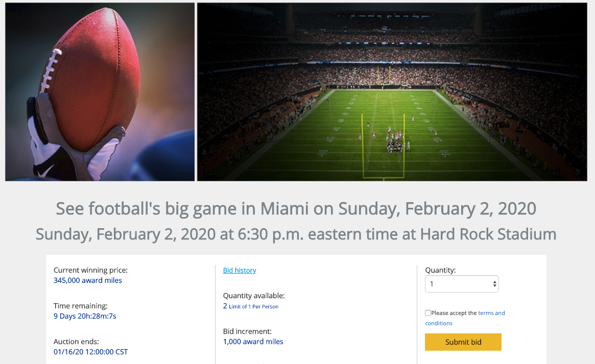Click the Please accept the label text
The image size is (595, 364).
point(454,313)
